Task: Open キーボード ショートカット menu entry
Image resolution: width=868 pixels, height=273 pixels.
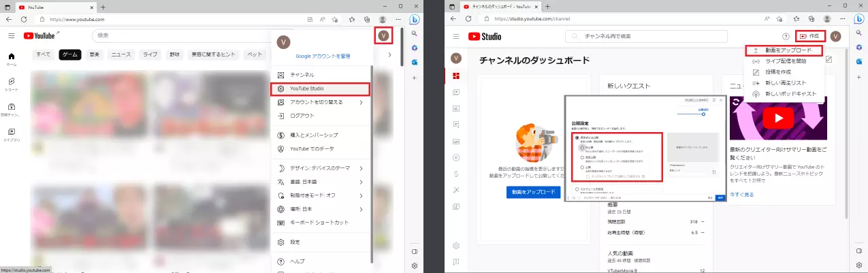Action: (320, 223)
